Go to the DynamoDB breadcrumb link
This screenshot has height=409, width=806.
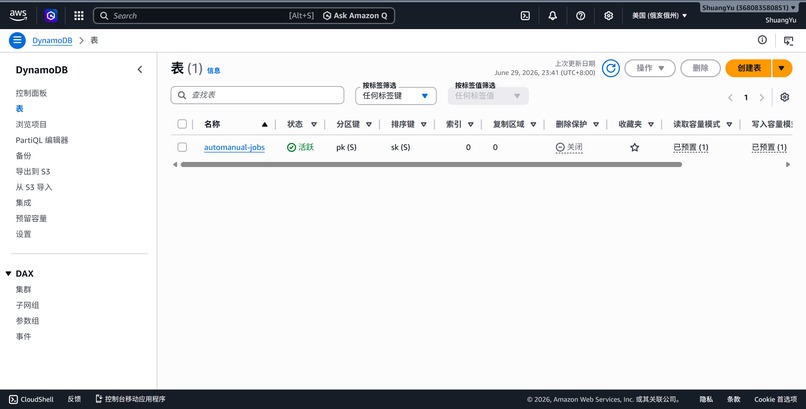[52, 40]
